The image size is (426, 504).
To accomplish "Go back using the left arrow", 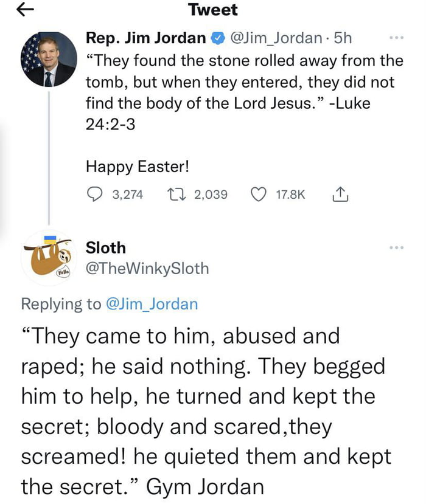I will pos(24,9).
